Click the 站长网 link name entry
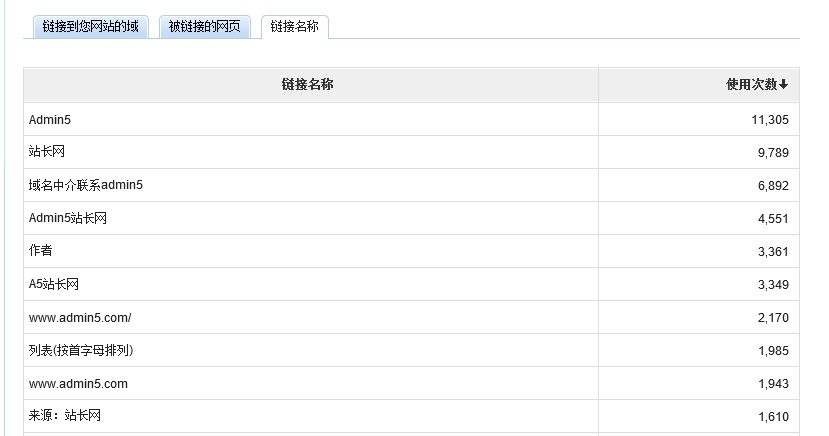The image size is (829, 436). (47, 152)
